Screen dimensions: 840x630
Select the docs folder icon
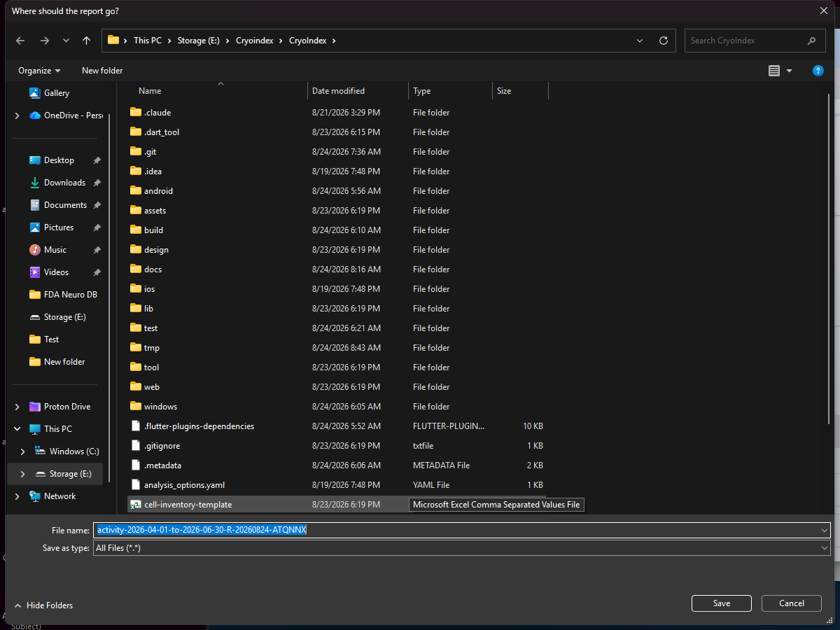(136, 269)
